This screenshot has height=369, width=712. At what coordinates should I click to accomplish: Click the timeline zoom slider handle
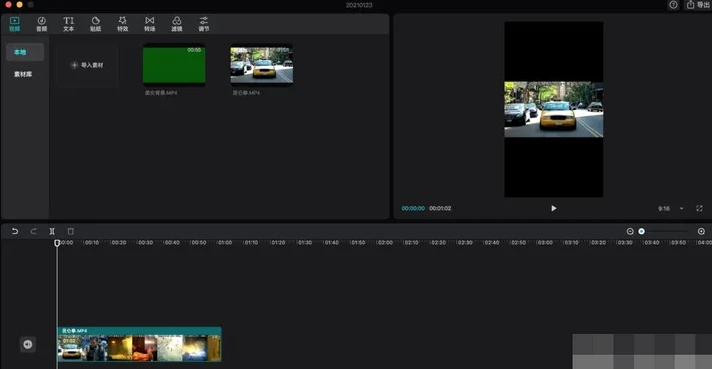[x=642, y=231]
